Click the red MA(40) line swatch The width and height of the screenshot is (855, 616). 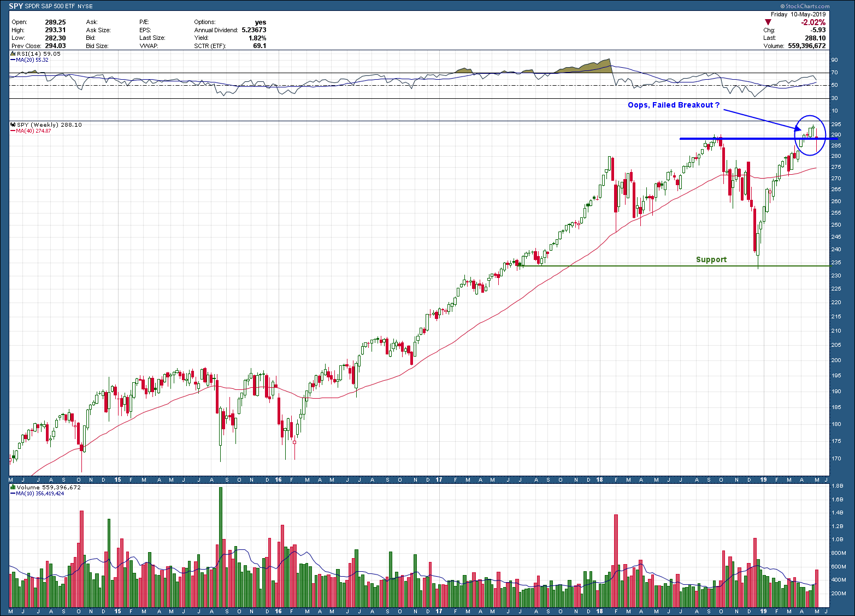tap(13, 131)
